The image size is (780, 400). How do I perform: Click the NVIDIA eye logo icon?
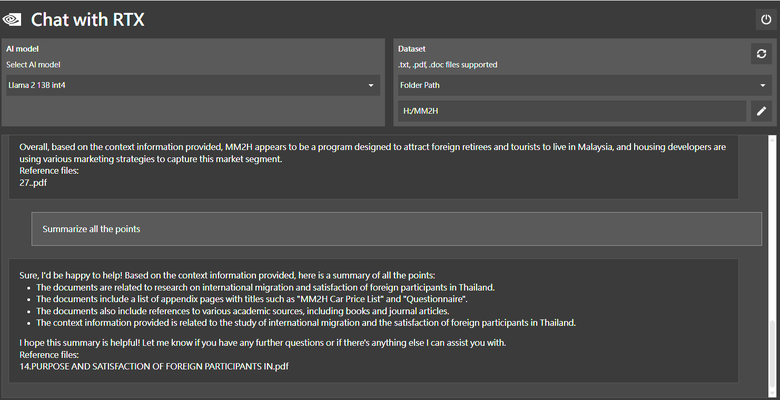pos(11,19)
